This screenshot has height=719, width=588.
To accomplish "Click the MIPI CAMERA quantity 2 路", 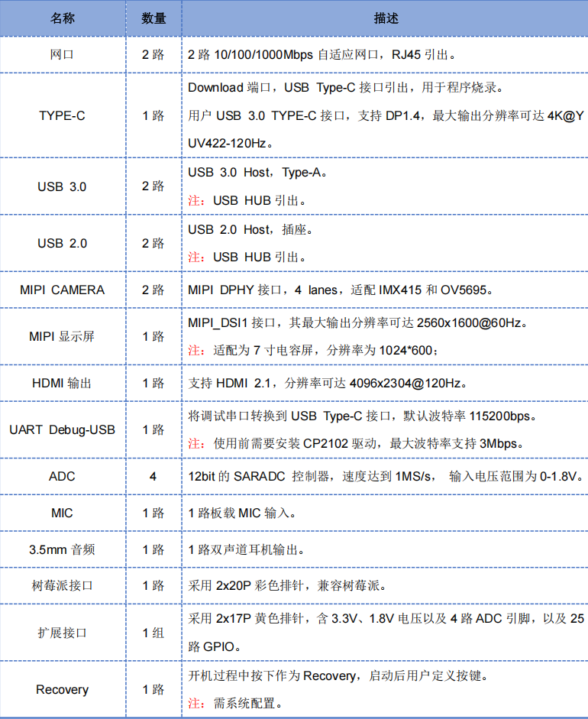I will (153, 290).
